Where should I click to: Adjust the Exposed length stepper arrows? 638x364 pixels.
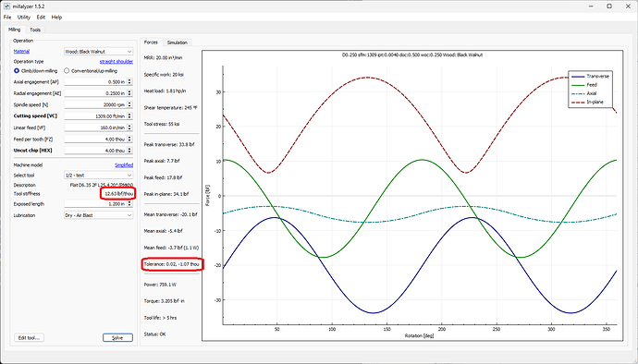click(x=129, y=204)
